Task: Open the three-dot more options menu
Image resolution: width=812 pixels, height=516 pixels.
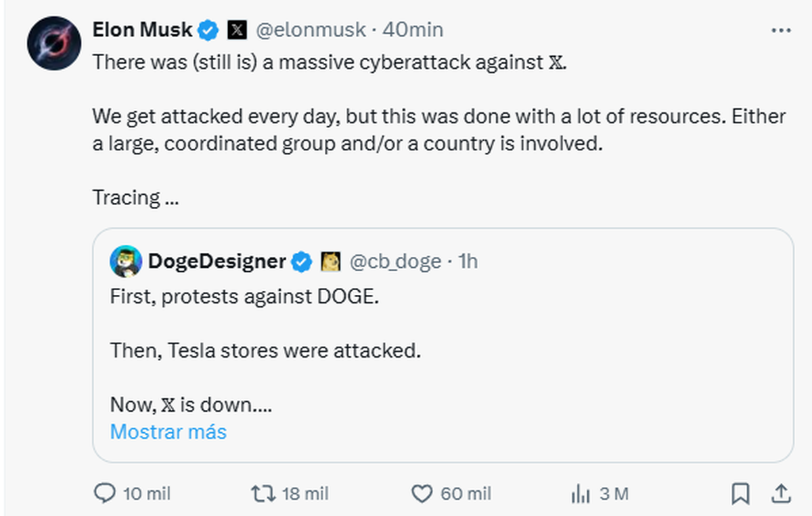Action: (x=781, y=30)
